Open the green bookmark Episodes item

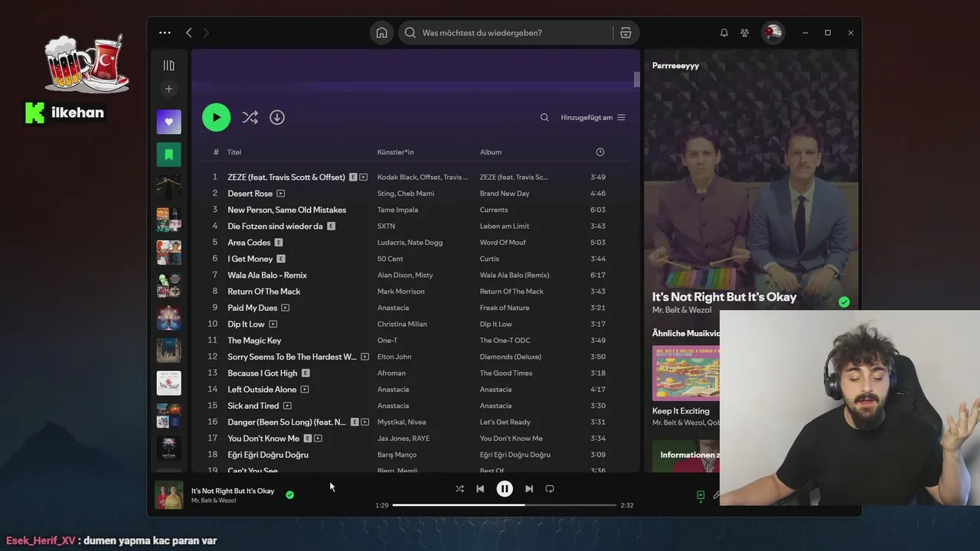point(169,155)
